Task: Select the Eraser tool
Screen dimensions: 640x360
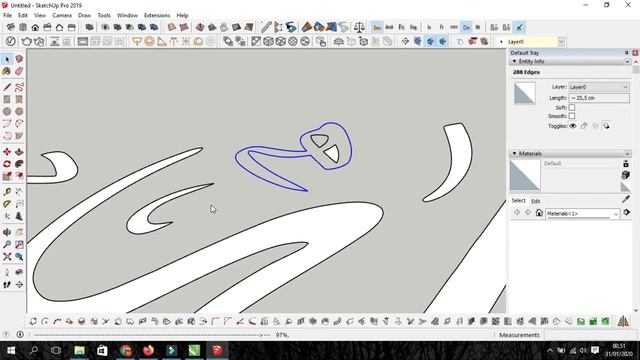Action: tap(19, 71)
